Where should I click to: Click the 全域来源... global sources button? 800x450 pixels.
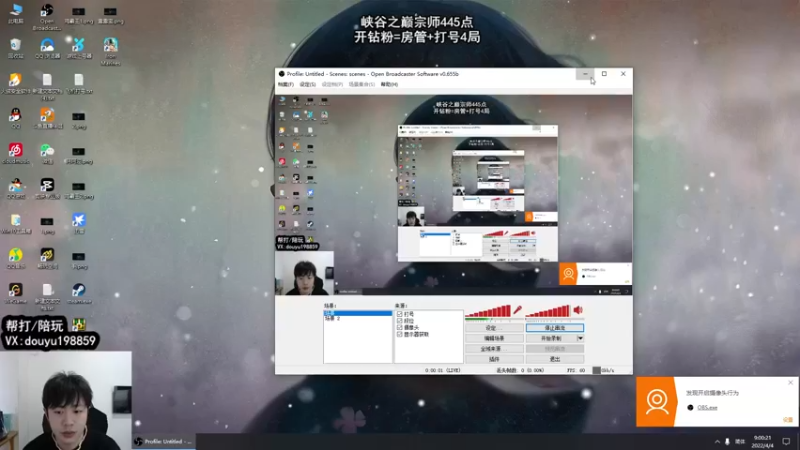pyautogui.click(x=494, y=349)
